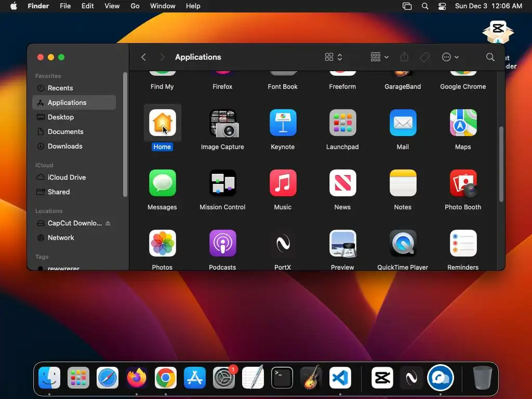Open the Home app icon
This screenshot has width=532, height=399.
pos(162,123)
